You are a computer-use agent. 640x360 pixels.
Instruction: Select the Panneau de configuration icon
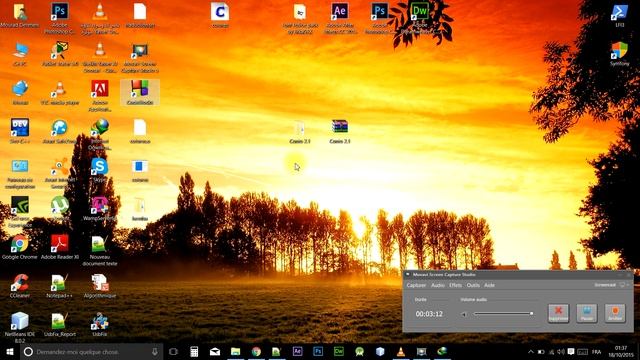(x=20, y=173)
